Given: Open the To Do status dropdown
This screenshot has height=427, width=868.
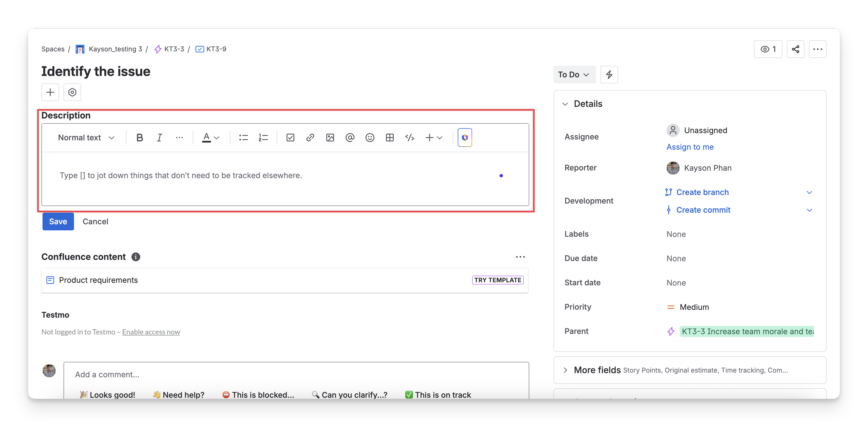Looking at the screenshot, I should click(x=574, y=75).
